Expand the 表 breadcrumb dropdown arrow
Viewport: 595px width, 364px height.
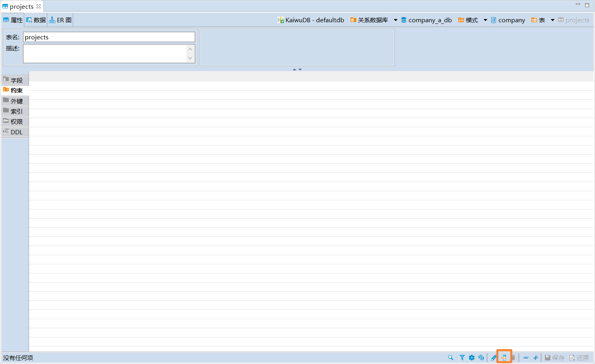(x=552, y=20)
